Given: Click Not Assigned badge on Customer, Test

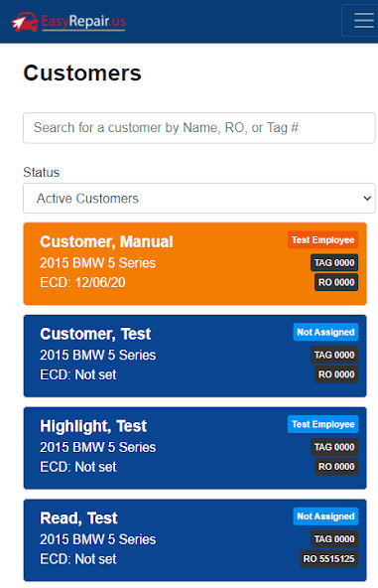Looking at the screenshot, I should [x=325, y=333].
